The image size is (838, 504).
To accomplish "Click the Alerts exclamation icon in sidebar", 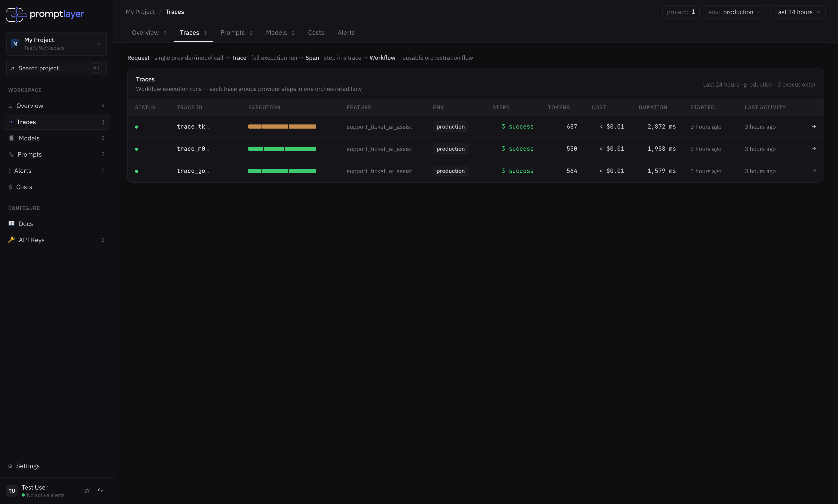I will (9, 171).
